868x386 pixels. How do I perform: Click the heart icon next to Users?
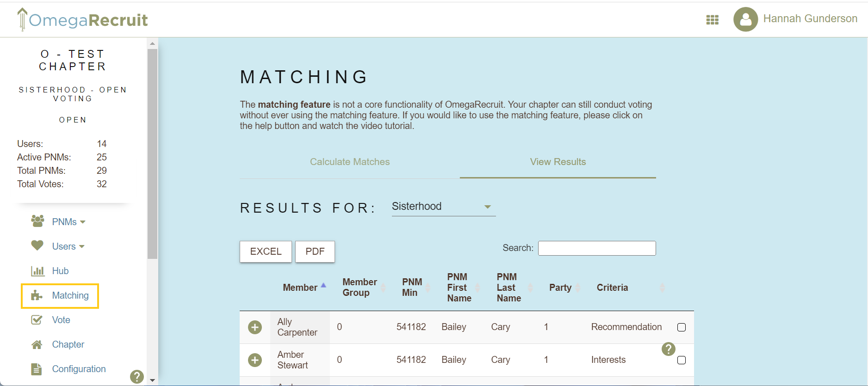point(37,246)
